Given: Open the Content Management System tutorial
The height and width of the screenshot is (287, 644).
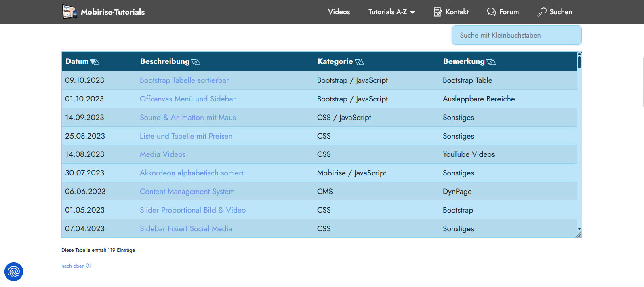Looking at the screenshot, I should (x=187, y=192).
